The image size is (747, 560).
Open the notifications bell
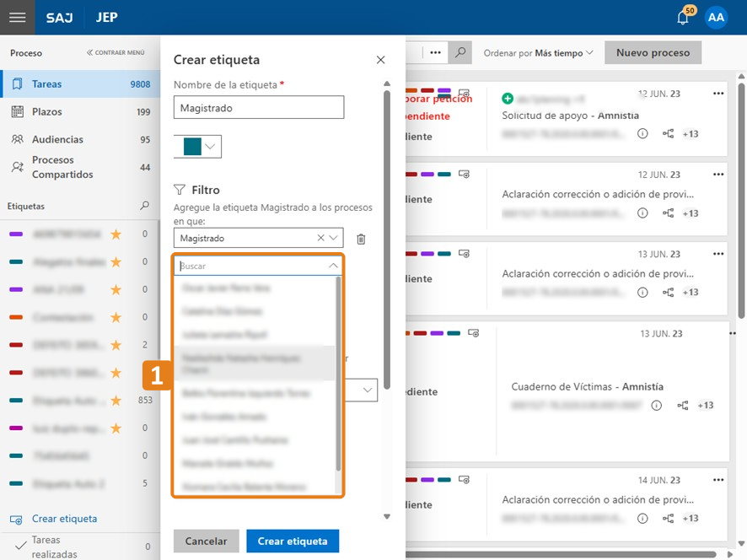point(683,18)
